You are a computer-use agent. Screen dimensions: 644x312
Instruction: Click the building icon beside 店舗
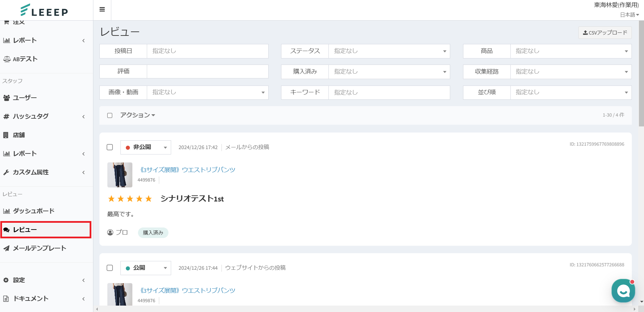point(6,135)
